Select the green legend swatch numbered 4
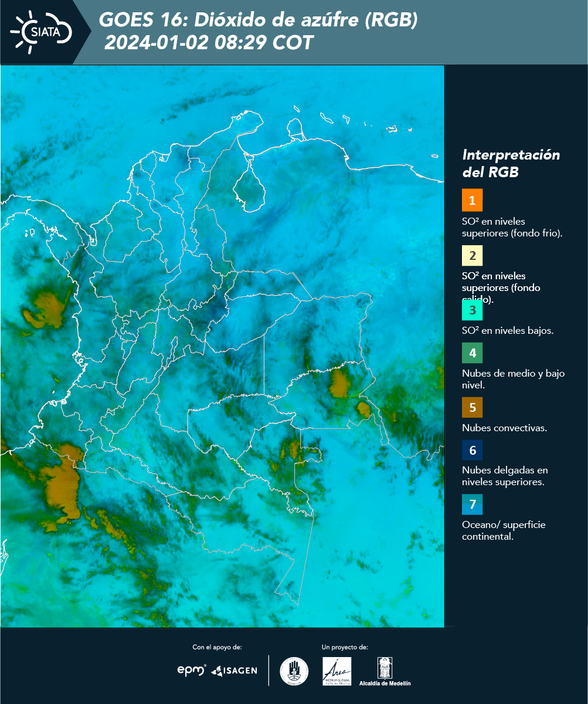588x704 pixels. click(x=472, y=353)
